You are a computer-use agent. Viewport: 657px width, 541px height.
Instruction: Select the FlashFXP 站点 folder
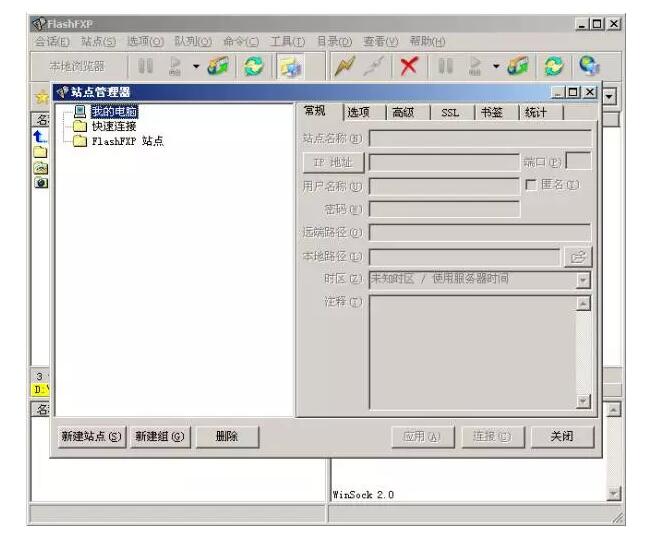tap(127, 141)
